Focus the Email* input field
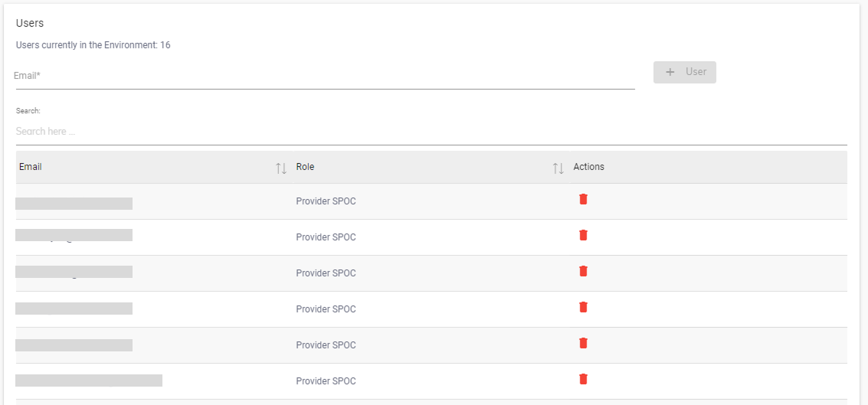 point(325,76)
